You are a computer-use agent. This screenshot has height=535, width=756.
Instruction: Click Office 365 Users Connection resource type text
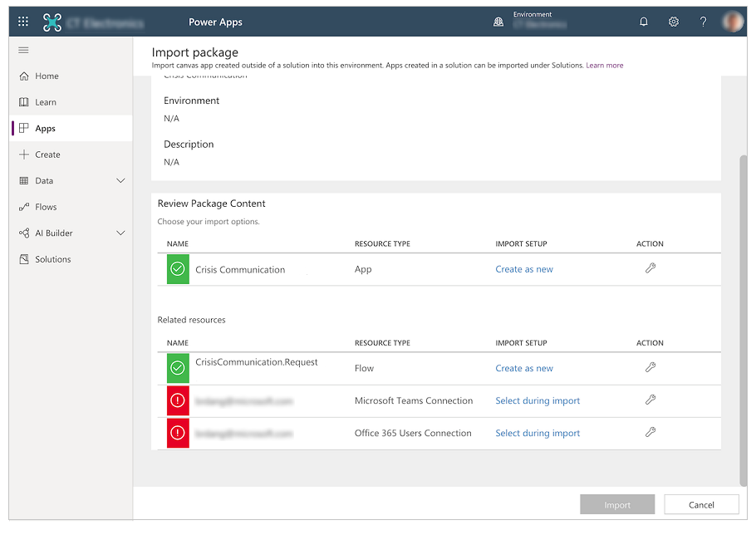(x=413, y=433)
